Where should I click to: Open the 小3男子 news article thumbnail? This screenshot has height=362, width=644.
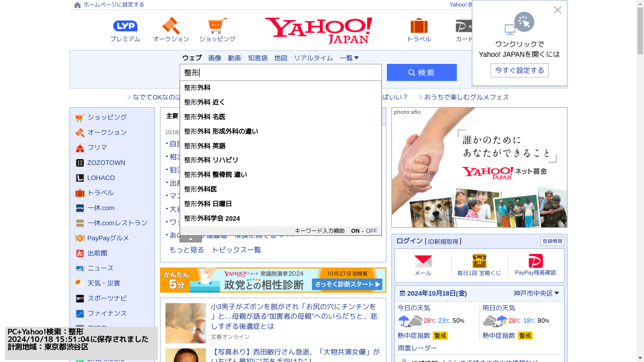(186, 323)
